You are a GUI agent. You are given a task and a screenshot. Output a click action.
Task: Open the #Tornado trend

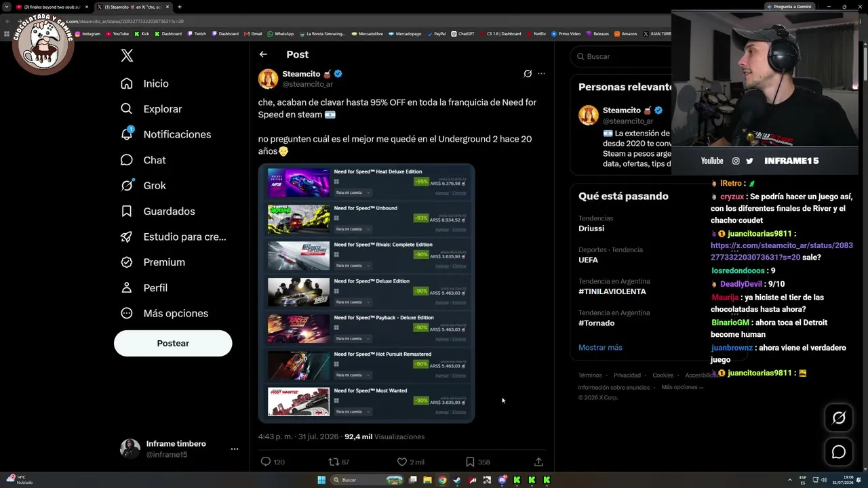597,323
